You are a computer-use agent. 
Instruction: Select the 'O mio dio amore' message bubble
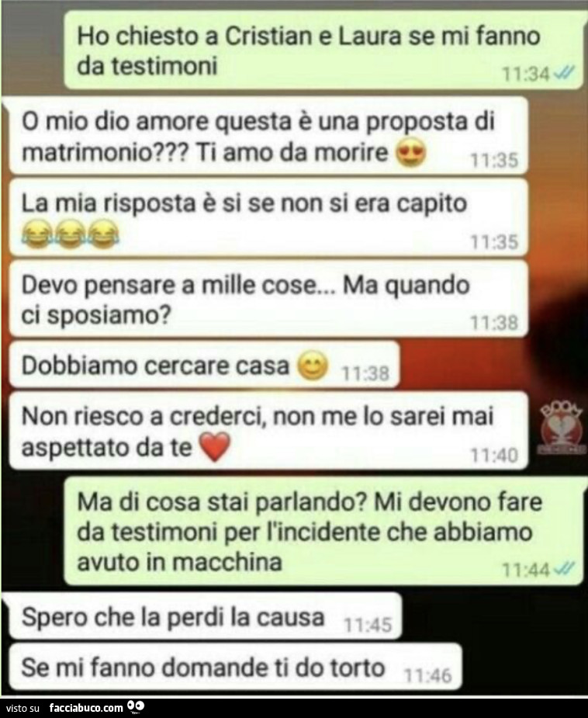(x=268, y=136)
